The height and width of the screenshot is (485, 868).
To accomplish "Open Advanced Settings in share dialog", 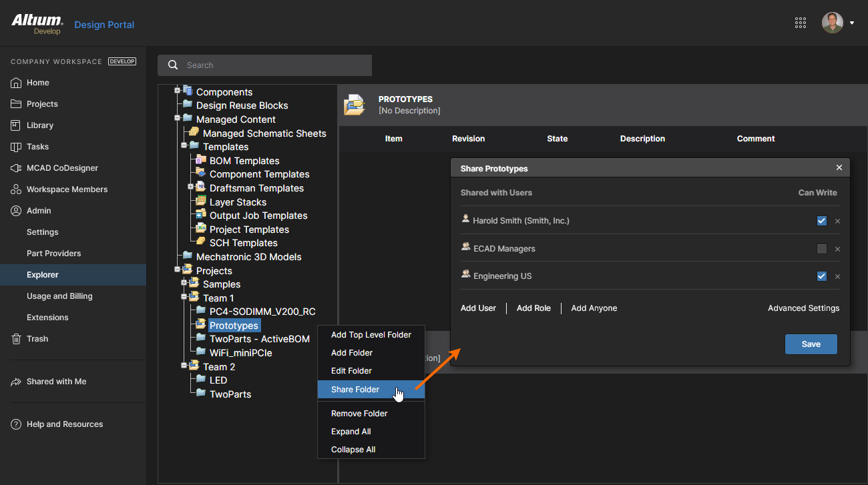I will tap(803, 308).
